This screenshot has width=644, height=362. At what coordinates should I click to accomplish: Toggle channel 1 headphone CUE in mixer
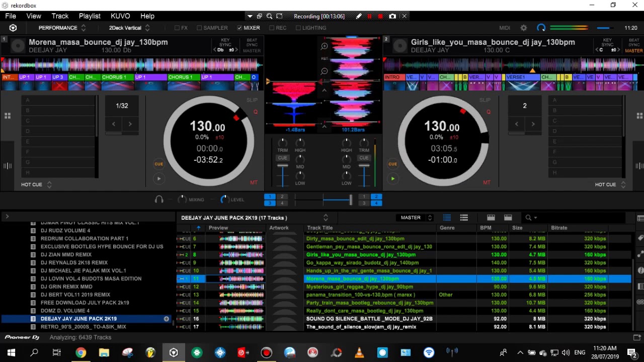click(x=283, y=158)
